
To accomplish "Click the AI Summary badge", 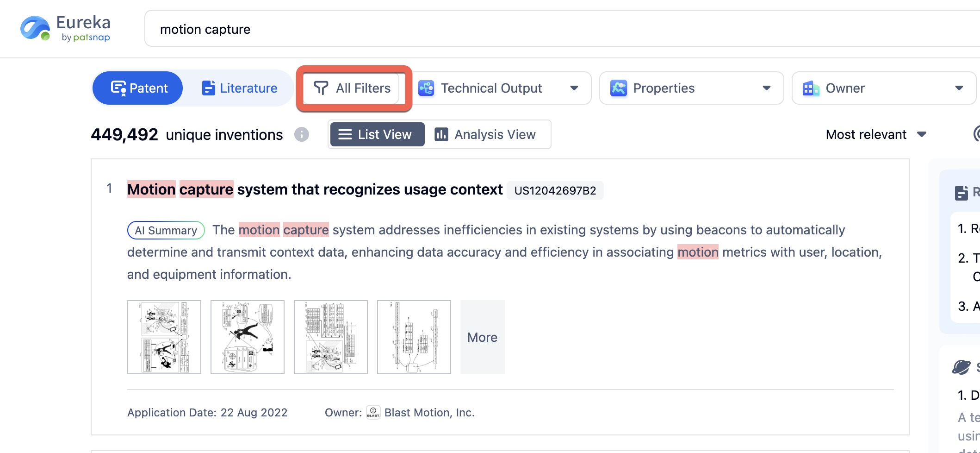I will pos(166,230).
